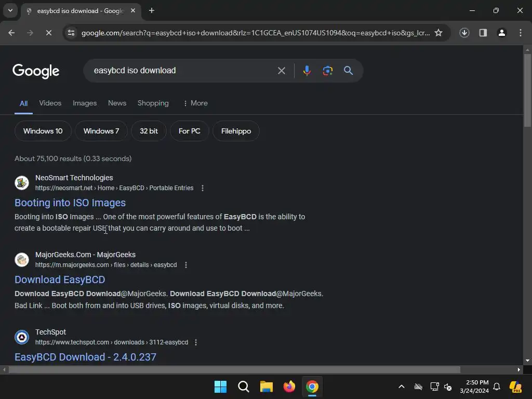Screen dimensions: 532x399
Task: Click the TechSpot site name
Action: (x=50, y=332)
